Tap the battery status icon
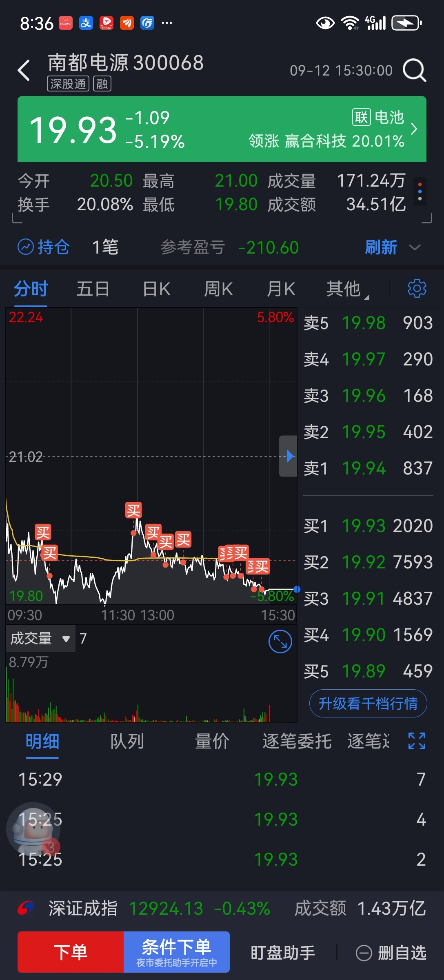Image resolution: width=444 pixels, height=980 pixels. click(406, 23)
